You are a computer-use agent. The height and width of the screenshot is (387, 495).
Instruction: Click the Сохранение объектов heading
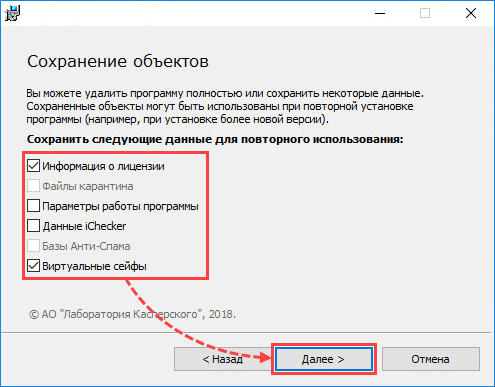click(118, 61)
